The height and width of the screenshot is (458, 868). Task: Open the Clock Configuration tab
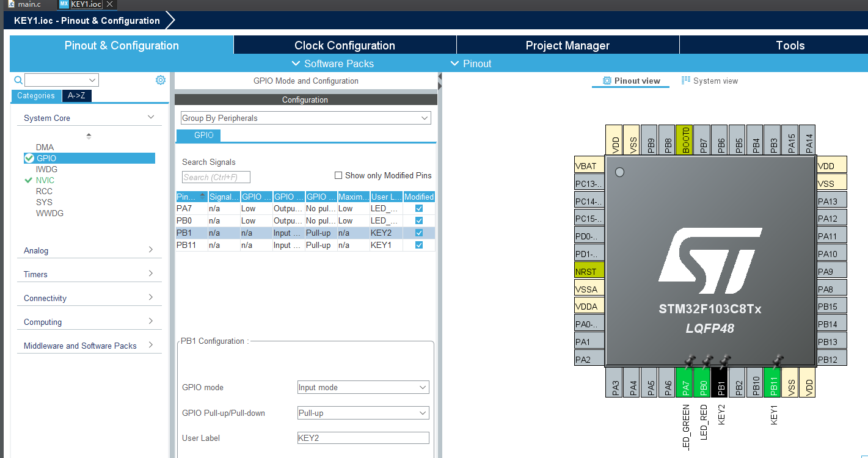coord(345,45)
